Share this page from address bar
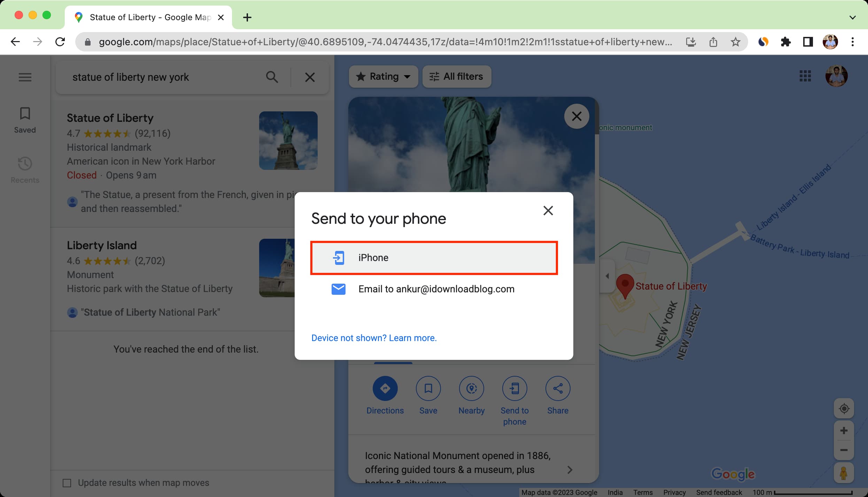Image resolution: width=868 pixels, height=497 pixels. 713,42
